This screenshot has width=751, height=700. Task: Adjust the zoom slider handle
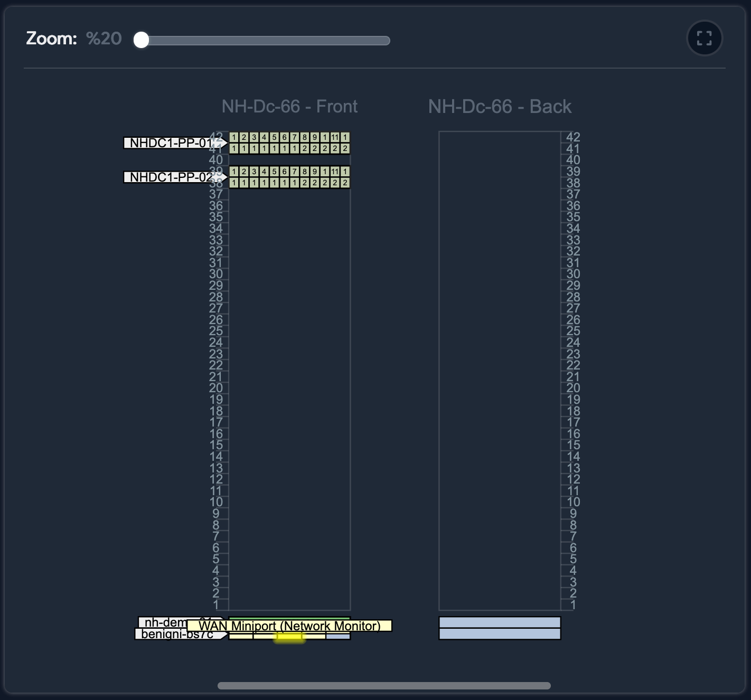point(141,41)
